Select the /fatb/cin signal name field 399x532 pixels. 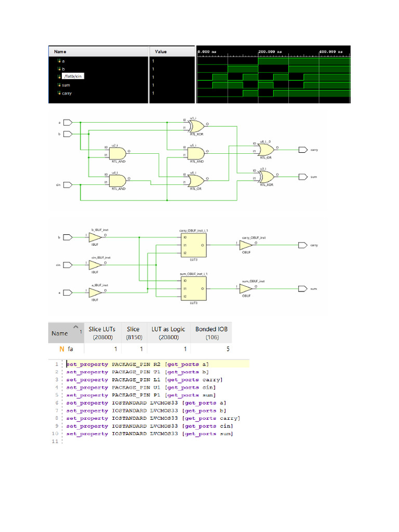73,76
